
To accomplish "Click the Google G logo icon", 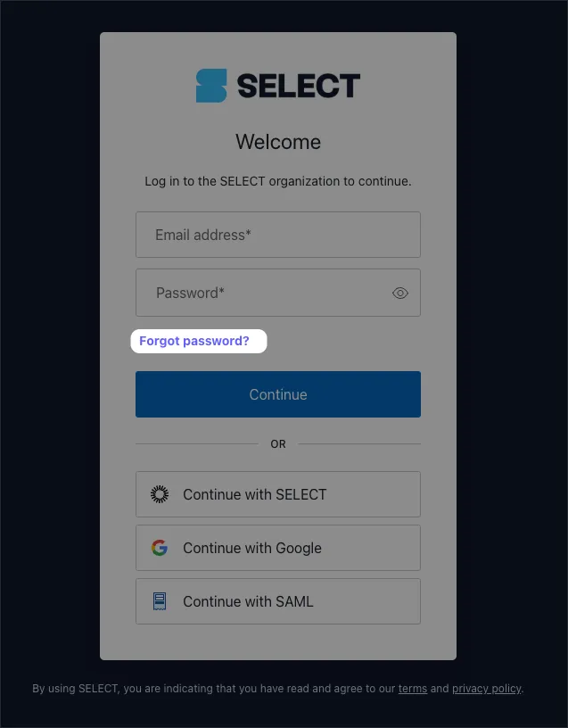I will pos(160,548).
